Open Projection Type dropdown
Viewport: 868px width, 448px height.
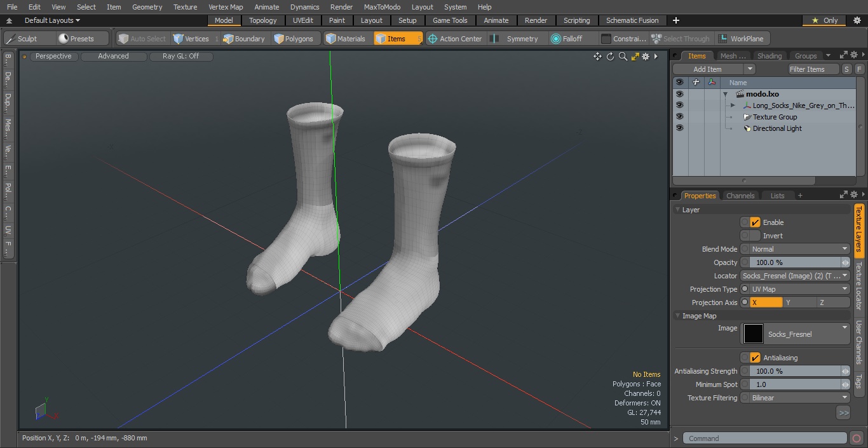pos(799,289)
